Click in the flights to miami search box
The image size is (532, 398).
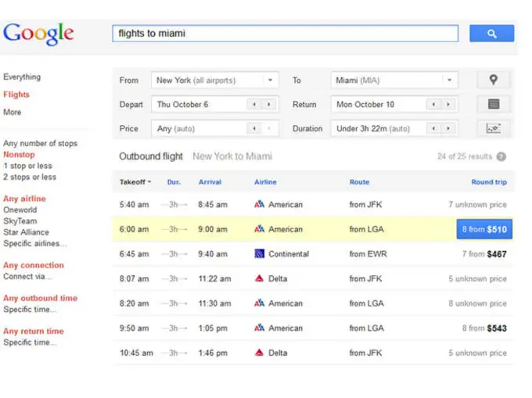coord(285,34)
